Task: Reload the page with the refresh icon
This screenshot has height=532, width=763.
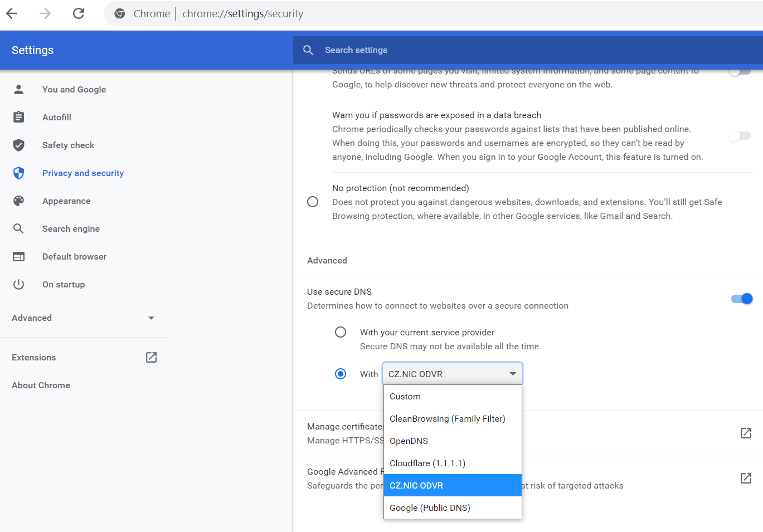Action: click(79, 13)
